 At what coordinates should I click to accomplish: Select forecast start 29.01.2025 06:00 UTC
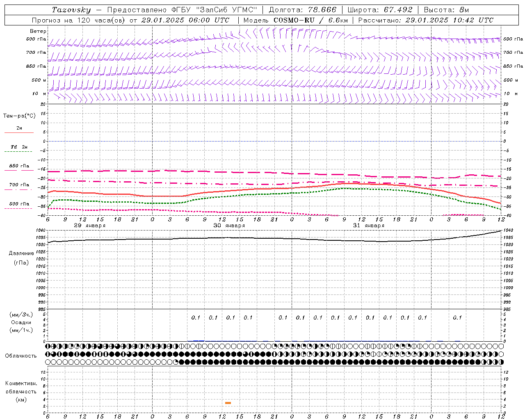pyautogui.click(x=185, y=20)
